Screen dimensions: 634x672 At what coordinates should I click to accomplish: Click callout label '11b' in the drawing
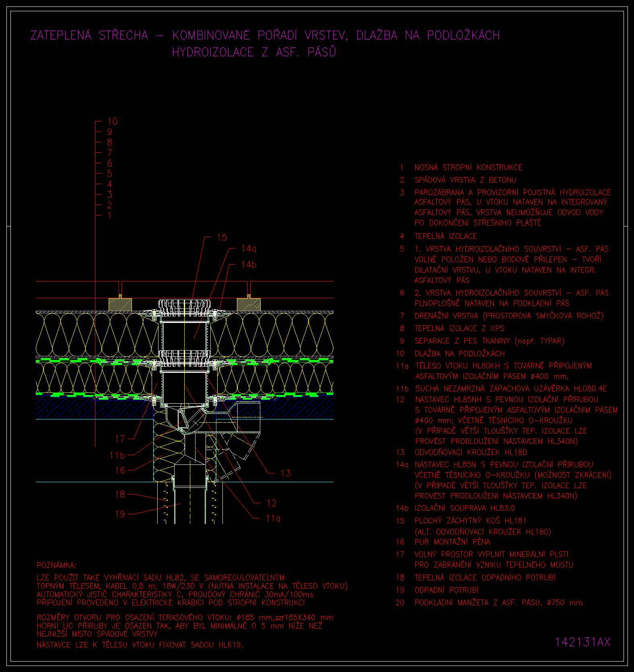click(x=117, y=455)
